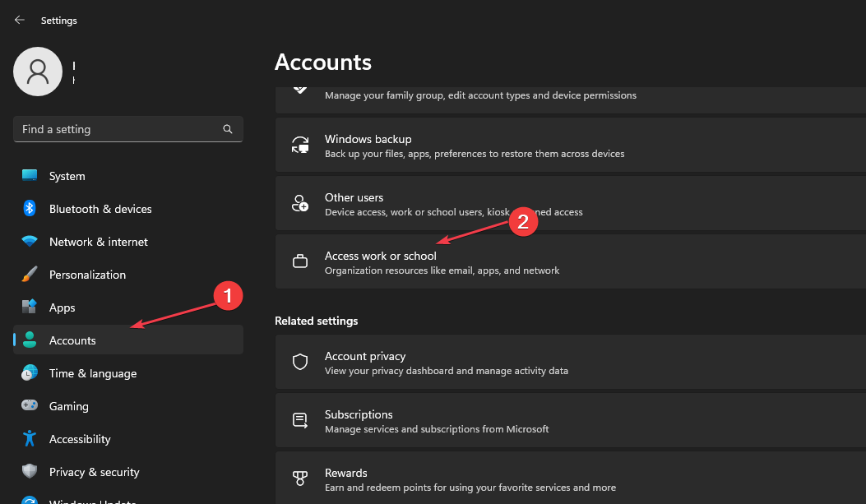Select Accounts in the sidebar menu
This screenshot has height=504, width=866.
click(72, 340)
